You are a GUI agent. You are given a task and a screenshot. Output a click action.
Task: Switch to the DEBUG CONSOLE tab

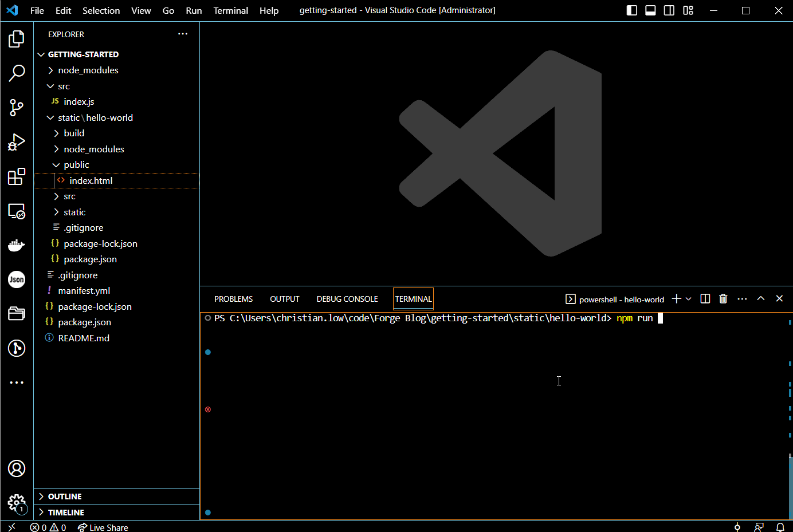pos(347,298)
